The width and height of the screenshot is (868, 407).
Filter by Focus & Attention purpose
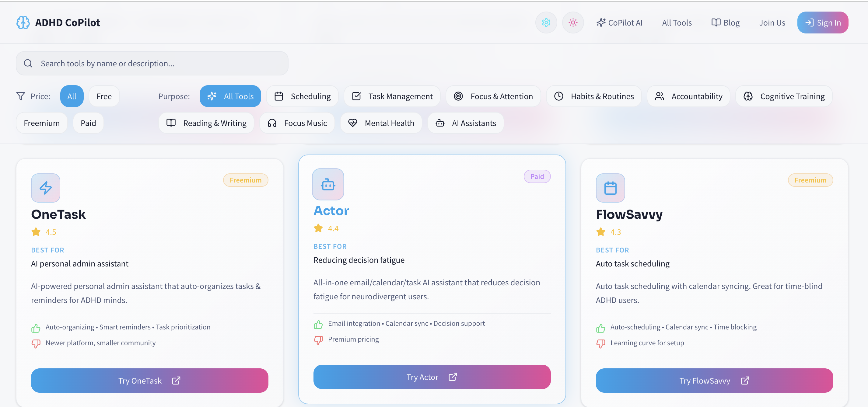click(x=493, y=96)
